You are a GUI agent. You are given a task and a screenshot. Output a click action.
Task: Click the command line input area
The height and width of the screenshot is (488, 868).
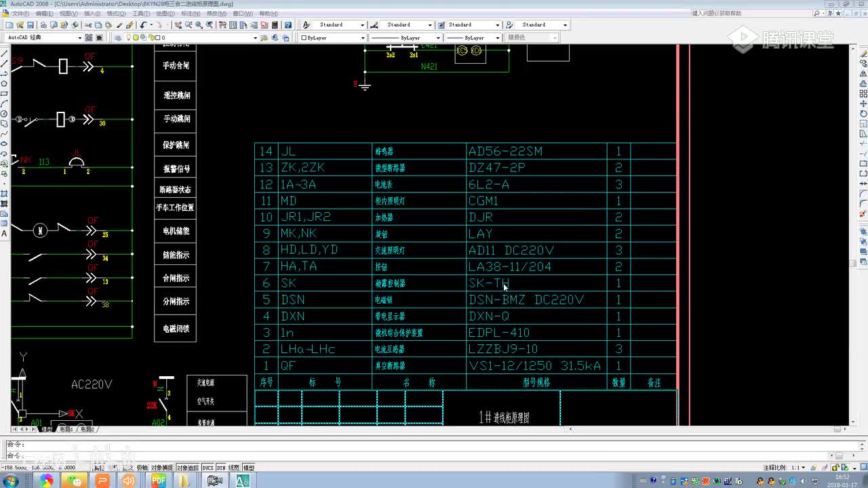coord(434,455)
